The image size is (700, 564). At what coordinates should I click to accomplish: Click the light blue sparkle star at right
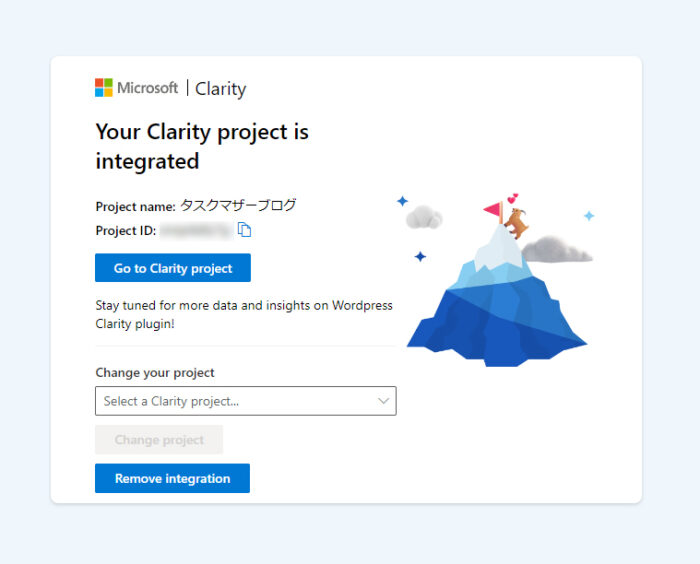(589, 216)
